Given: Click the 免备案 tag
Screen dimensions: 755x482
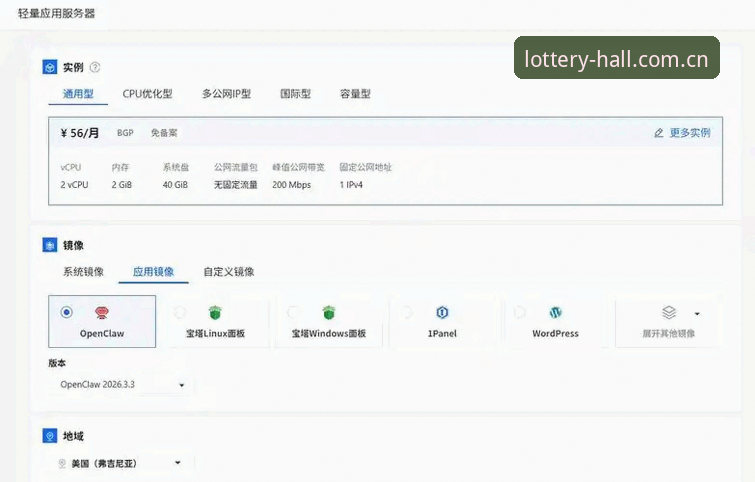Looking at the screenshot, I should coord(164,133).
